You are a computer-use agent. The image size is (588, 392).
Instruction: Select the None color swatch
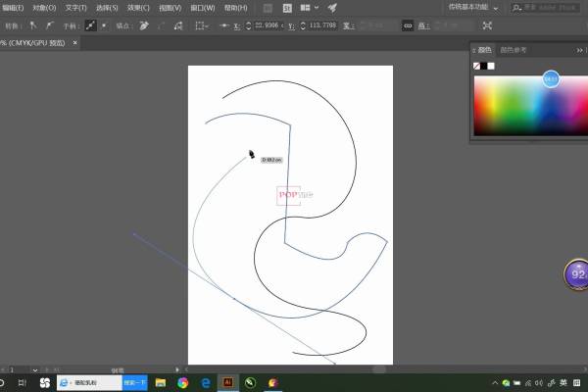click(476, 66)
